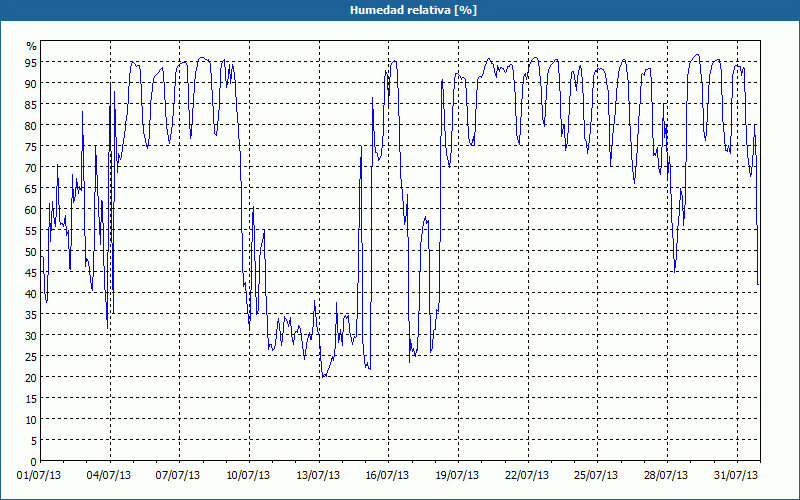The width and height of the screenshot is (800, 500).
Task: Click the 'Humedad relativa [%]' title
Action: (x=413, y=10)
